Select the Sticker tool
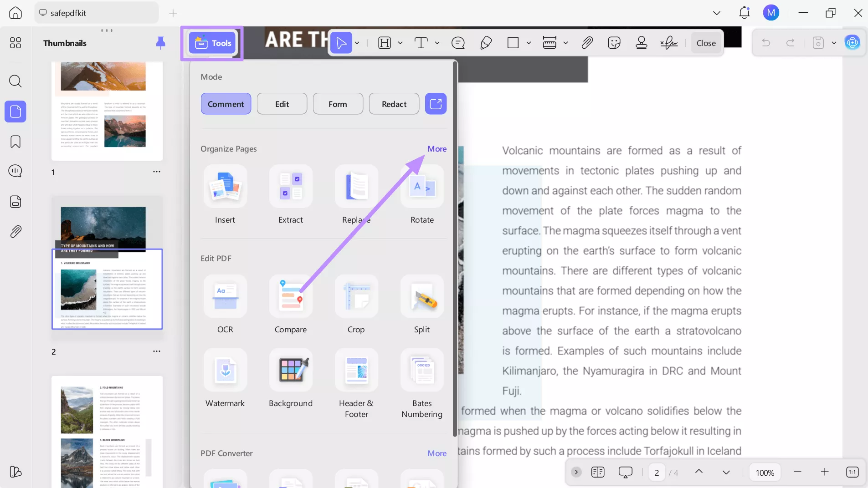Viewport: 868px width, 488px height. [614, 43]
